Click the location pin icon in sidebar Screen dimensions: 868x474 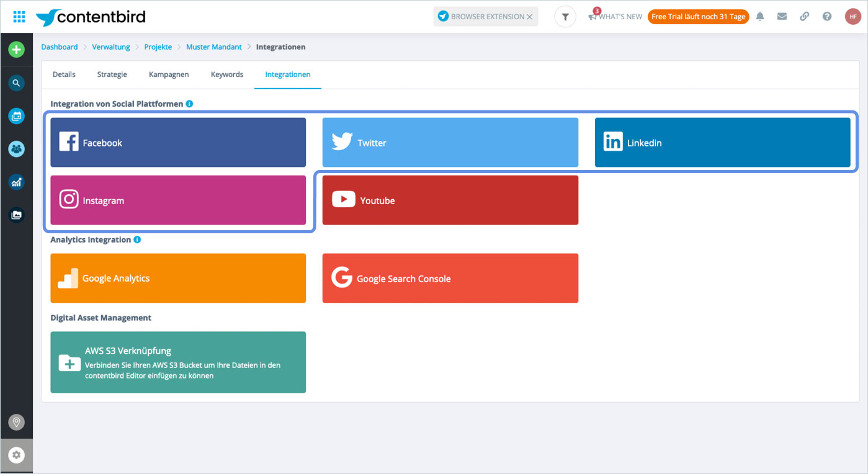click(17, 423)
